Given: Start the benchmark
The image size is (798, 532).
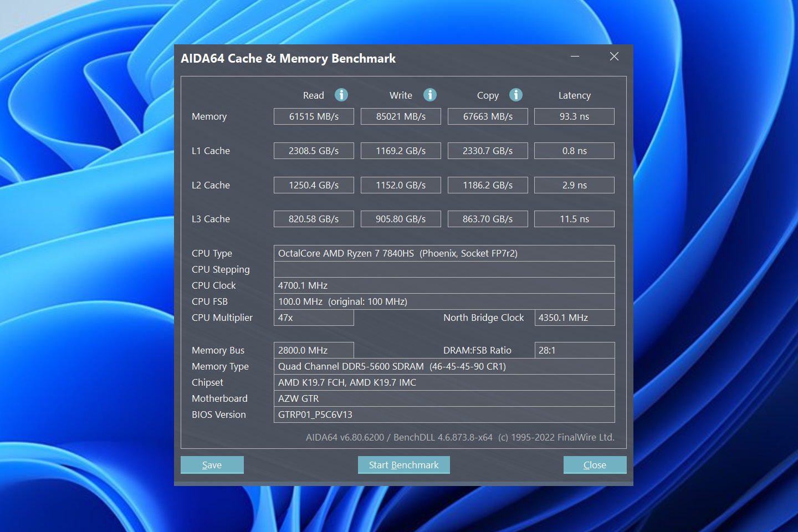Looking at the screenshot, I should pos(404,465).
